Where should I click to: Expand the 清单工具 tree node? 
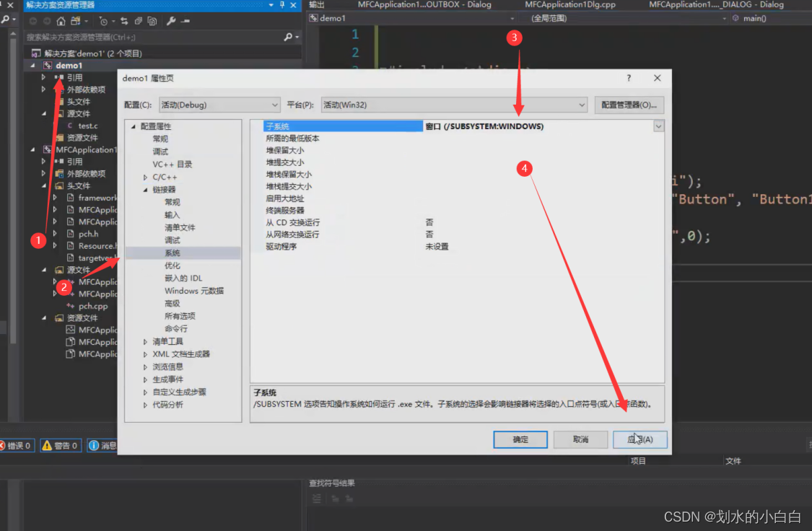(x=146, y=341)
